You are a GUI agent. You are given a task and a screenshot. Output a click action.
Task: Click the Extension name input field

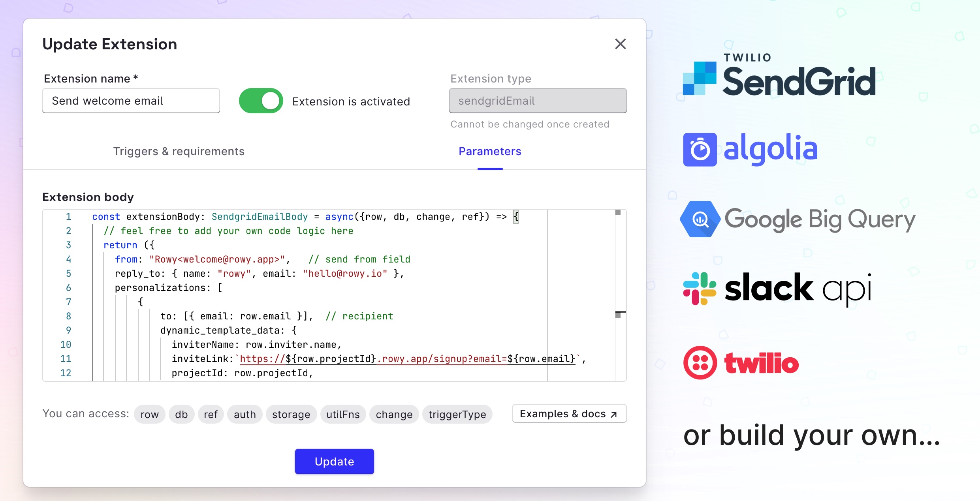click(130, 101)
